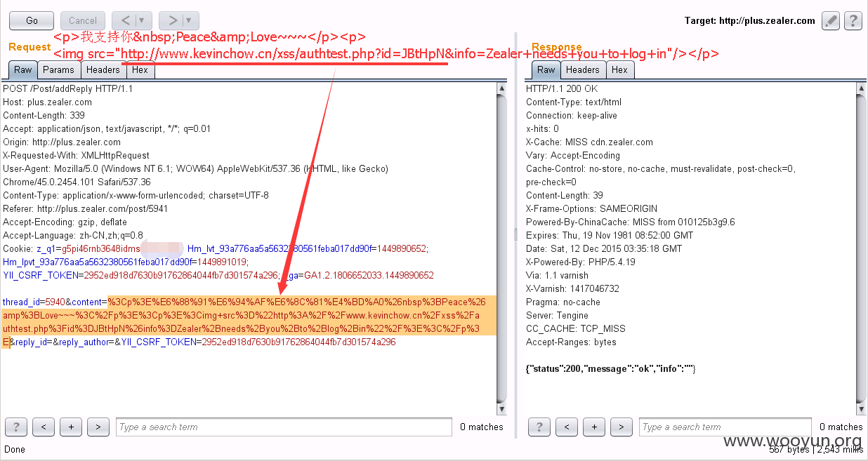Focus the request search term field
This screenshot has height=461, width=868.
pyautogui.click(x=284, y=427)
